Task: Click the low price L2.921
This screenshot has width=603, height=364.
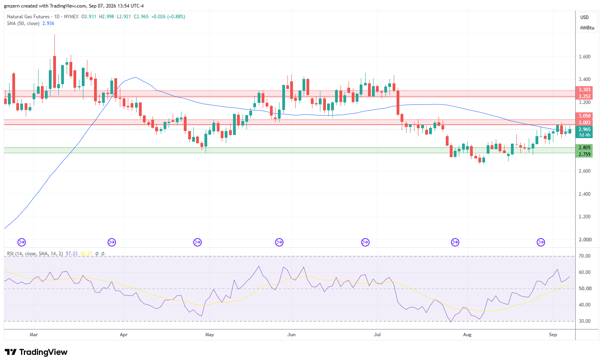Action: coord(124,17)
